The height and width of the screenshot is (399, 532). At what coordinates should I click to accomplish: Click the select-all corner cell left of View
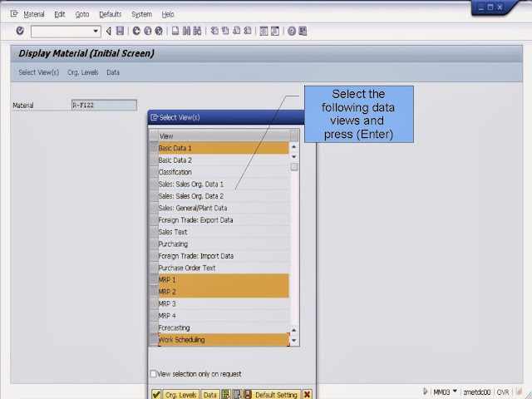click(x=154, y=135)
